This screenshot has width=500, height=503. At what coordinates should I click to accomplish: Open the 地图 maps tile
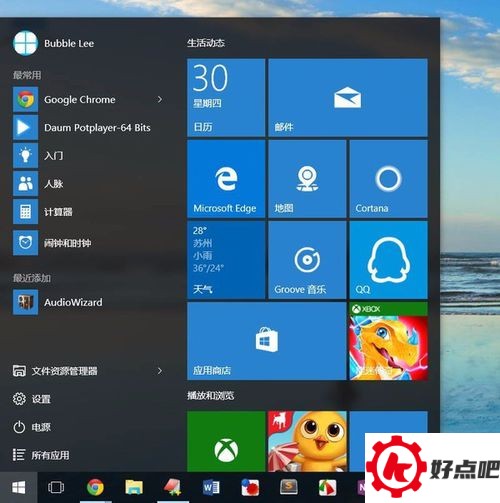(307, 179)
